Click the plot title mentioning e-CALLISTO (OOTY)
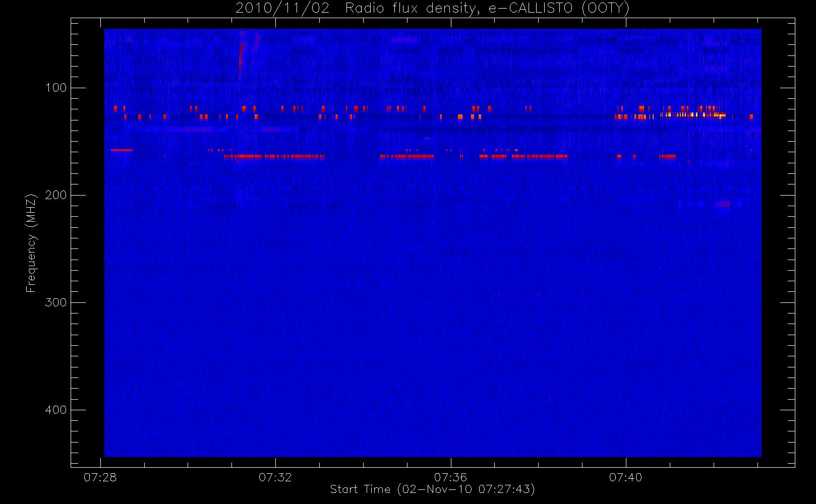The image size is (816, 504). (432, 8)
